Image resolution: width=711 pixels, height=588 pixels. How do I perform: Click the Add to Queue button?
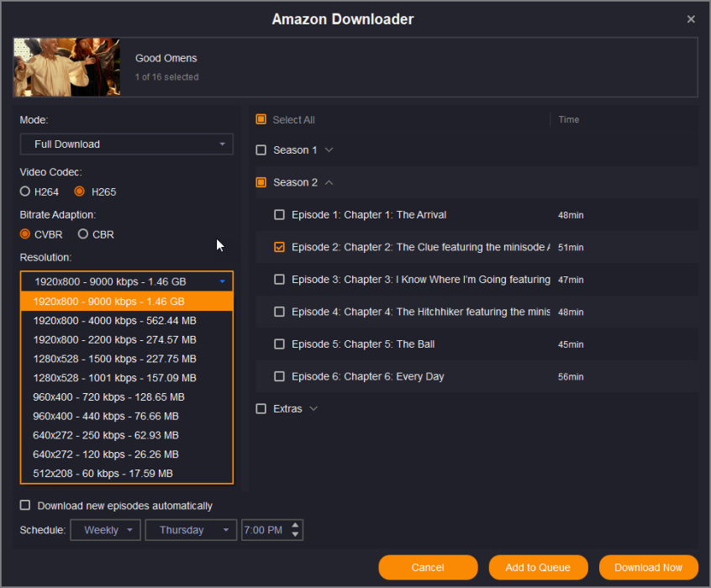pyautogui.click(x=538, y=568)
